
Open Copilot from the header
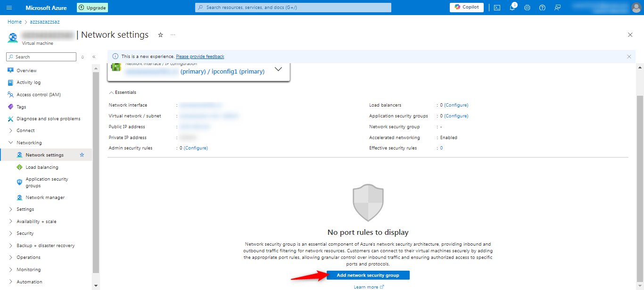467,7
